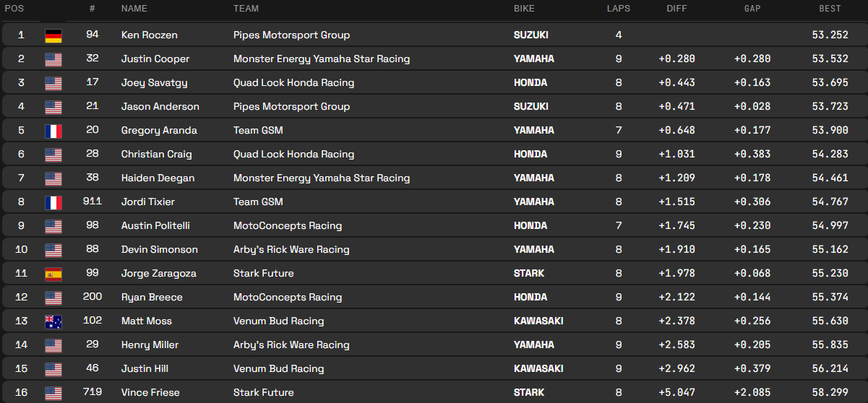This screenshot has height=403, width=868.
Task: Click the US flag in Justin Cooper's row
Action: pos(53,59)
